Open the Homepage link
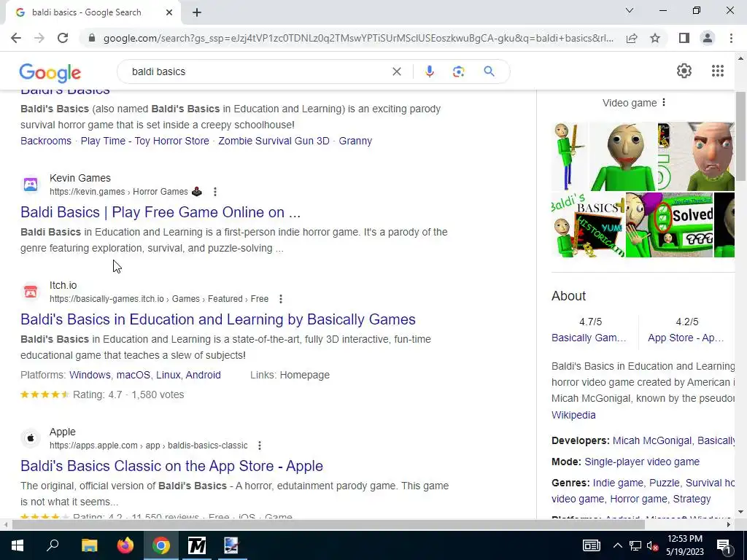747x560 pixels. (x=304, y=375)
